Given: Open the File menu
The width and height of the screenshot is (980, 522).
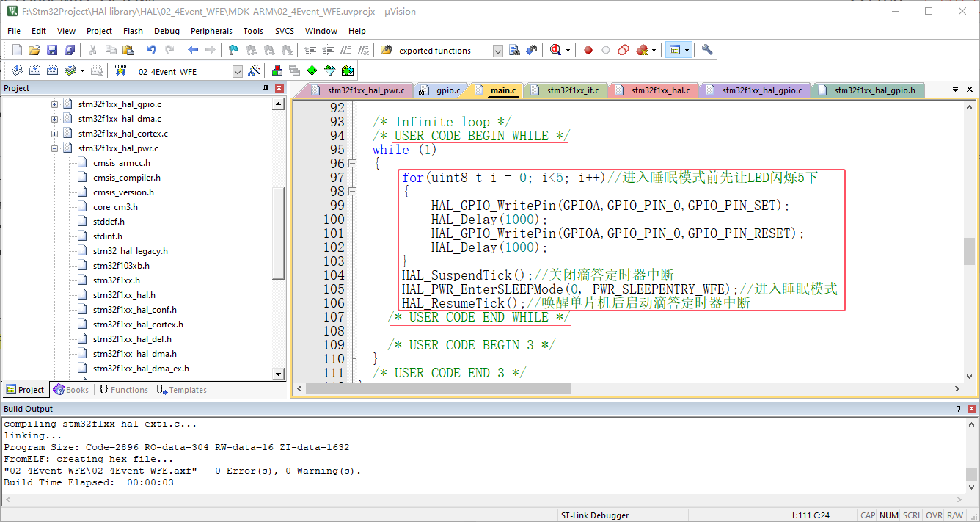Looking at the screenshot, I should pos(14,31).
